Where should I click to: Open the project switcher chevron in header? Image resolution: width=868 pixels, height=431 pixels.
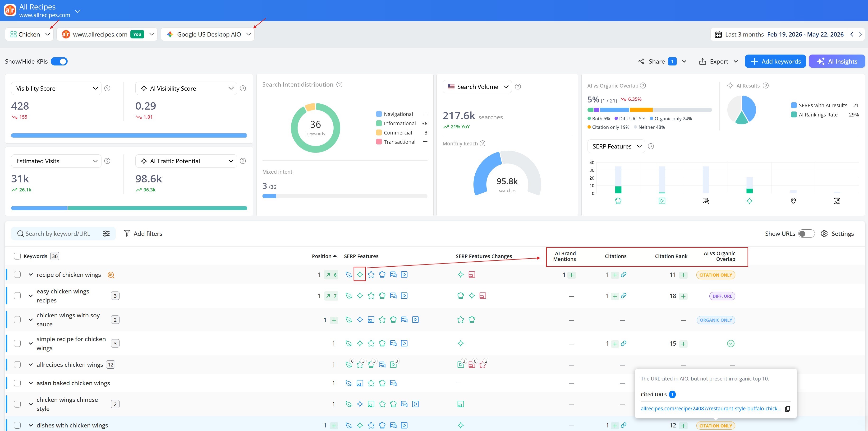pos(78,11)
